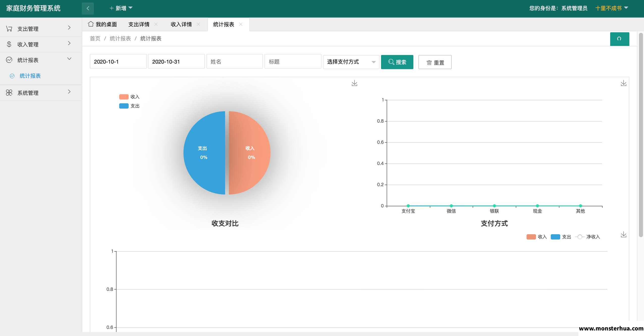Open the 十里不成书 user menu
The height and width of the screenshot is (336, 644).
tap(611, 8)
